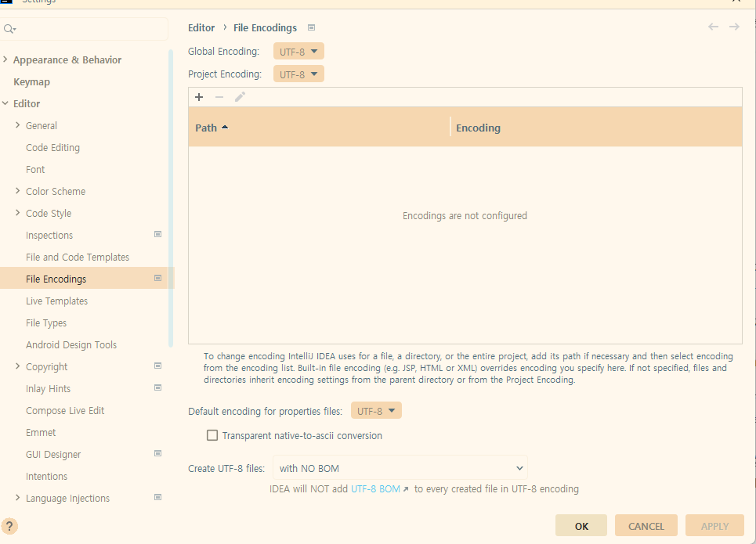
Task: Click project icon on Inlay Hints row
Action: [x=157, y=388]
